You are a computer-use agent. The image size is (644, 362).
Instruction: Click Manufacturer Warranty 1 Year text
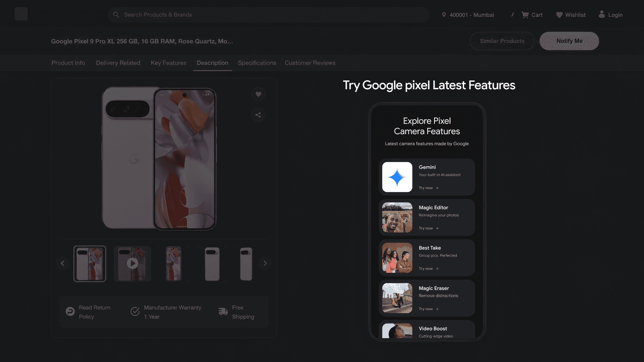173,312
